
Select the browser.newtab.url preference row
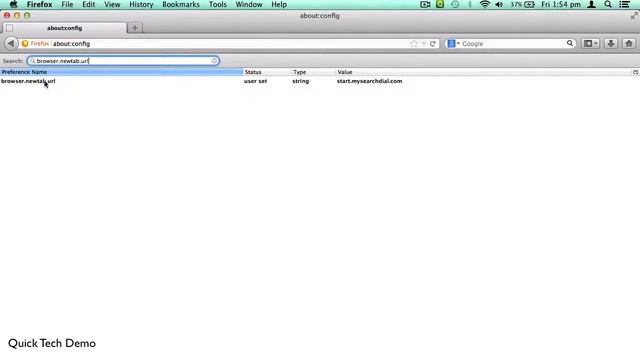320,81
